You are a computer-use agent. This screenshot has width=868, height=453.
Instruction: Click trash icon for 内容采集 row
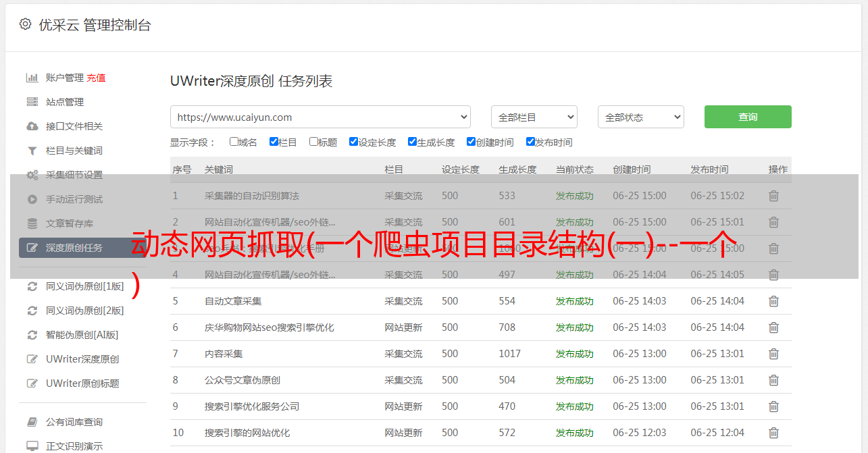[x=773, y=354]
